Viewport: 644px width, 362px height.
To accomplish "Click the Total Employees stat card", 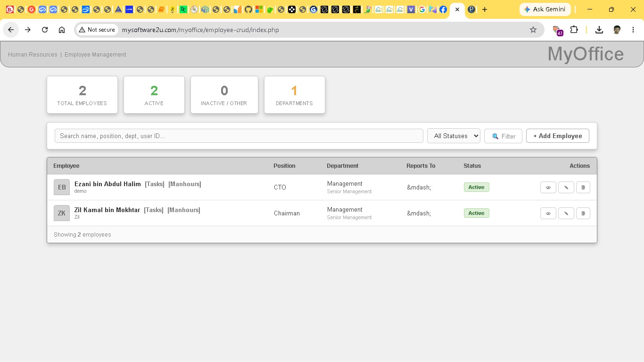I will [x=83, y=95].
